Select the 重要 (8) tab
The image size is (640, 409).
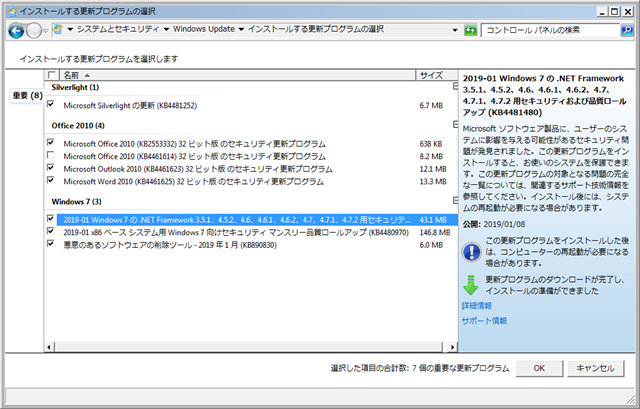click(27, 96)
